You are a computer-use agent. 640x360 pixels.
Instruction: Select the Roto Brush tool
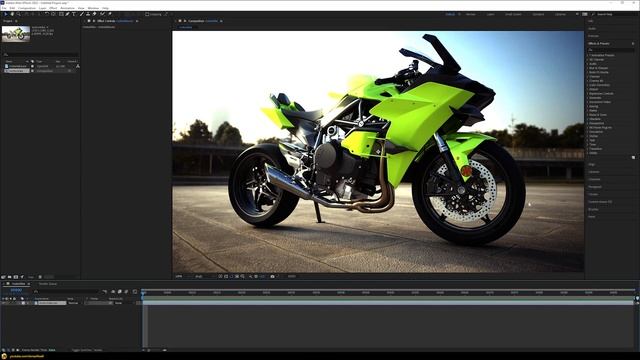(x=102, y=14)
